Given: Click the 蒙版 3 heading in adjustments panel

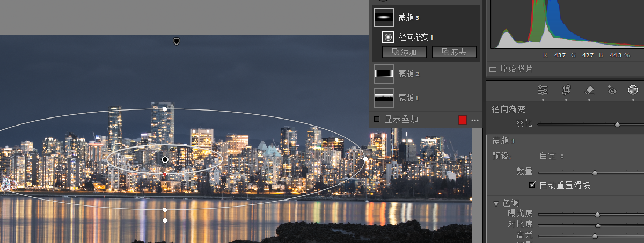Looking at the screenshot, I should 503,141.
